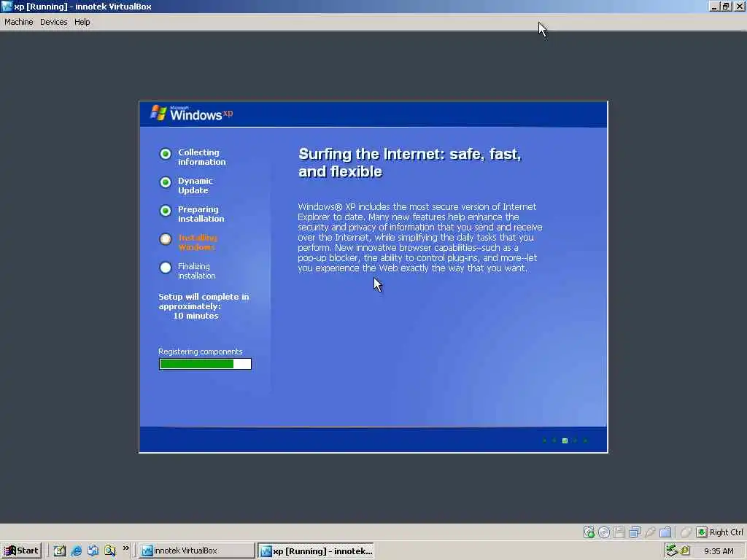The image size is (747, 560).
Task: Click the search folder quick launch icon
Action: tap(110, 551)
